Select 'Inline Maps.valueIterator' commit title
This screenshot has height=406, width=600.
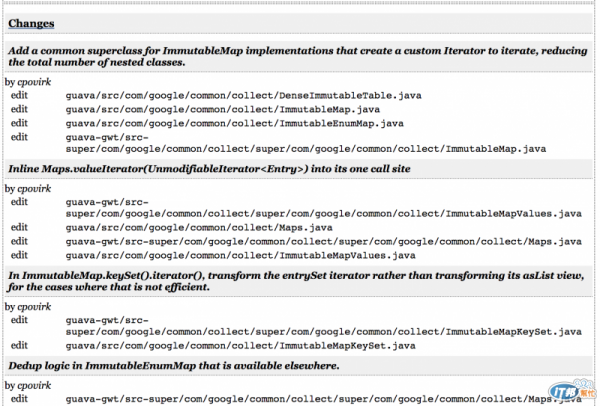209,169
